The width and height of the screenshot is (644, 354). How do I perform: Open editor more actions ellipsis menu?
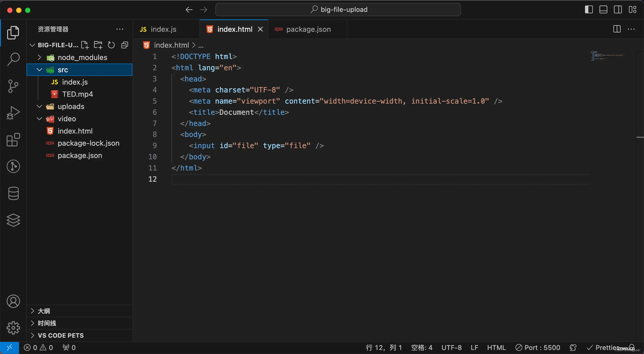click(x=631, y=29)
